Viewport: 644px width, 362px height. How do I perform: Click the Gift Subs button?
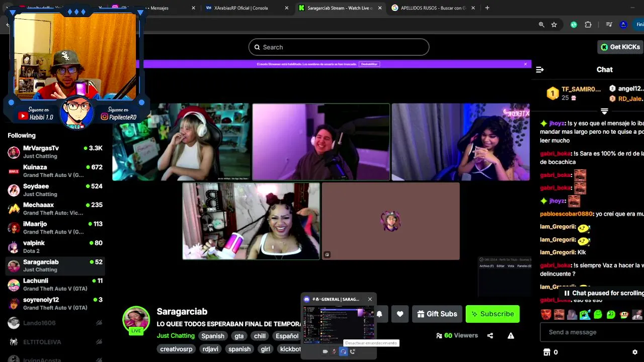coord(437,314)
